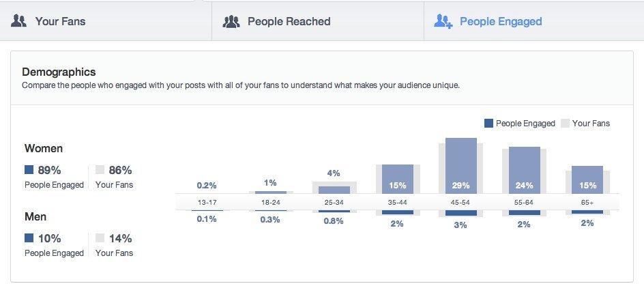The image size is (644, 286).
Task: Click the Your Fans tab icon
Action: click(x=19, y=21)
